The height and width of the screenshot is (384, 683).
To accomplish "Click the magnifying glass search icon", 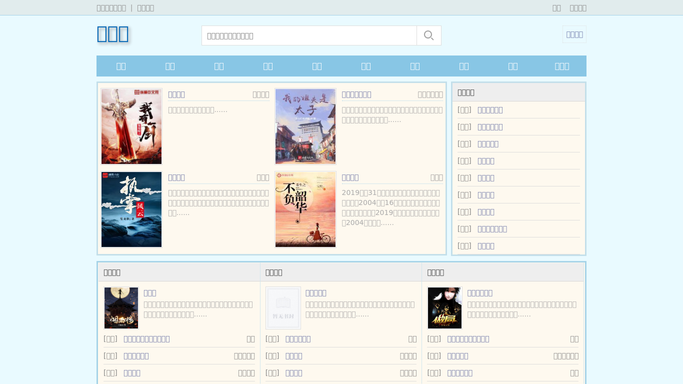I will point(429,35).
